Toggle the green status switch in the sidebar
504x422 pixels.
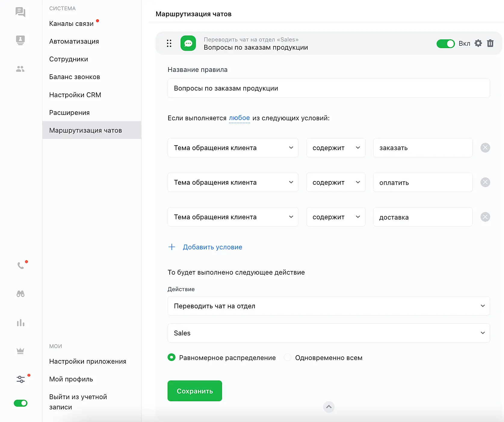click(x=20, y=403)
